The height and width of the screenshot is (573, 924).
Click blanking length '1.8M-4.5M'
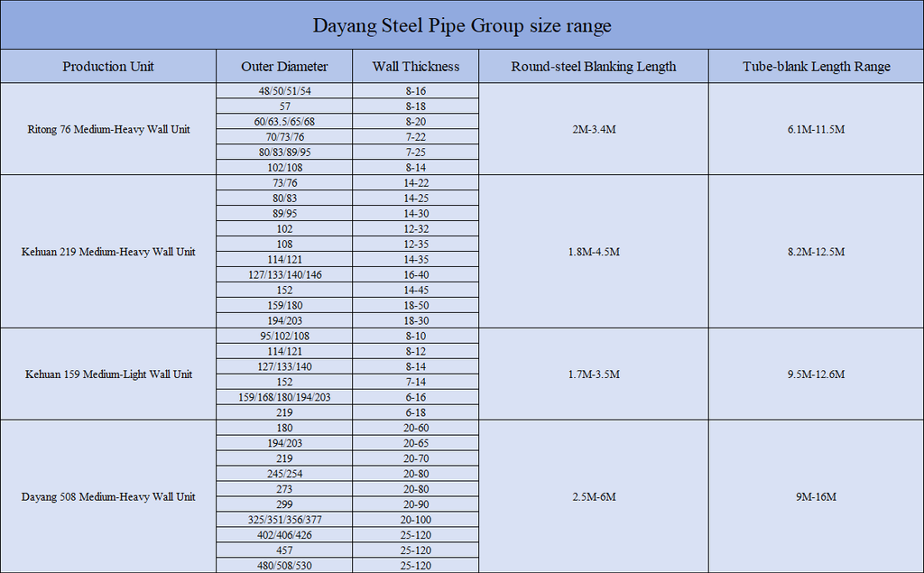tap(594, 252)
